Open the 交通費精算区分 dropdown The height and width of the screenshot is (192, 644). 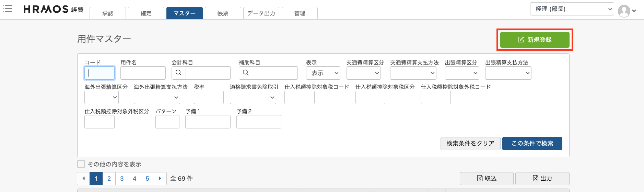(x=364, y=73)
